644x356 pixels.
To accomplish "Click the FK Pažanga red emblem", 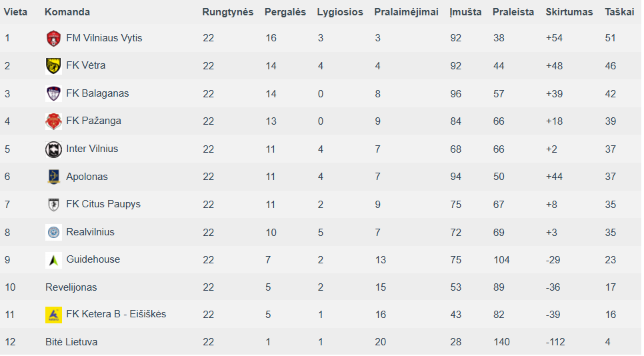I will tap(53, 121).
